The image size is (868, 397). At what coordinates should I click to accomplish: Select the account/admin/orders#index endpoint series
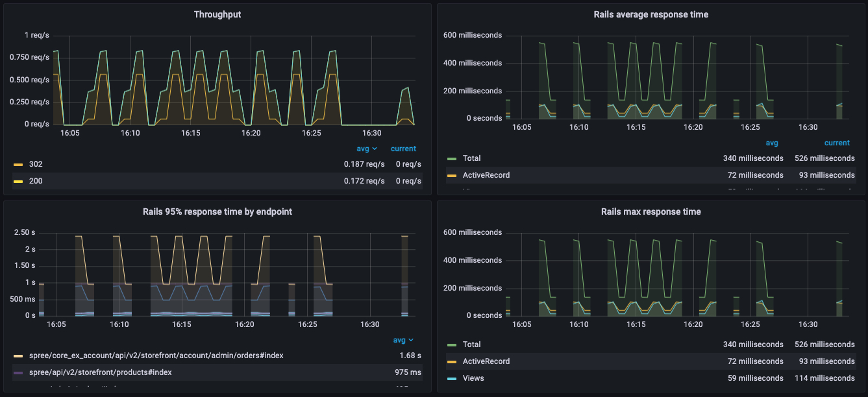[156, 355]
